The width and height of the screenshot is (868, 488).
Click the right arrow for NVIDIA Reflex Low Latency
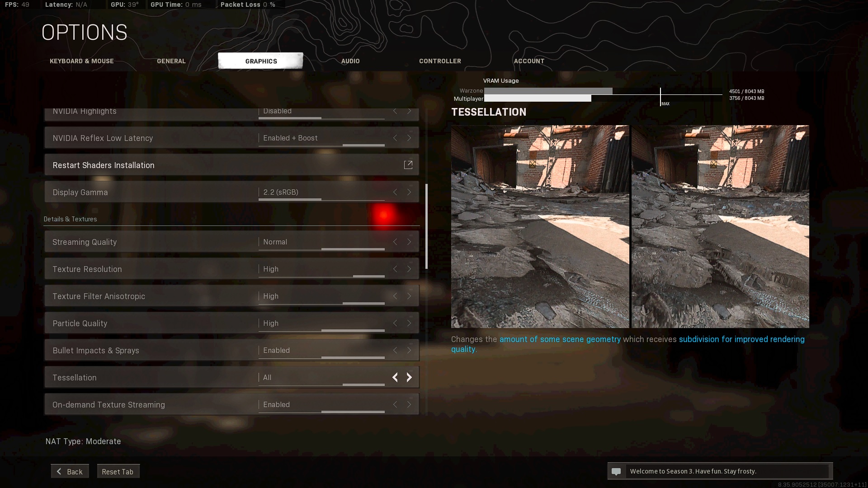[x=409, y=138]
